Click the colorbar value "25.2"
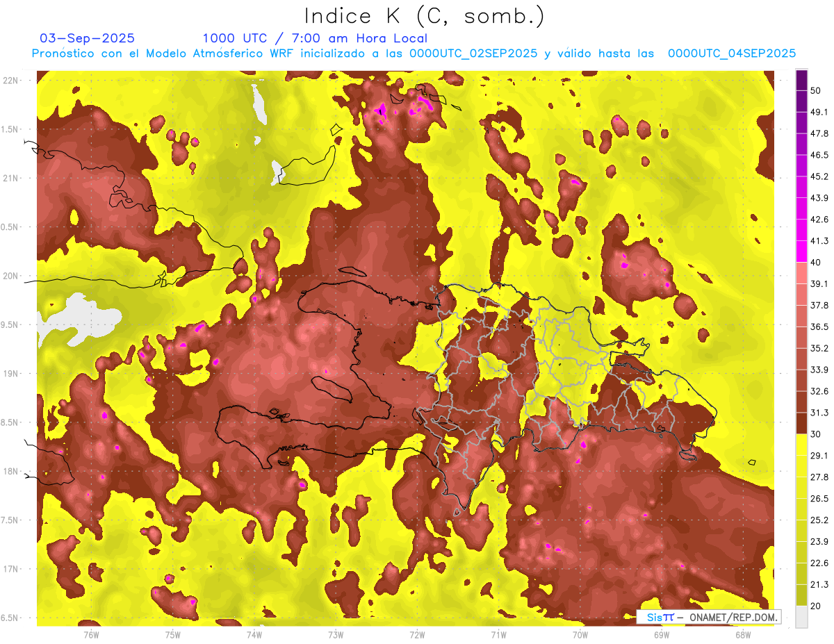Screen dimensions: 834x644 (x=819, y=520)
